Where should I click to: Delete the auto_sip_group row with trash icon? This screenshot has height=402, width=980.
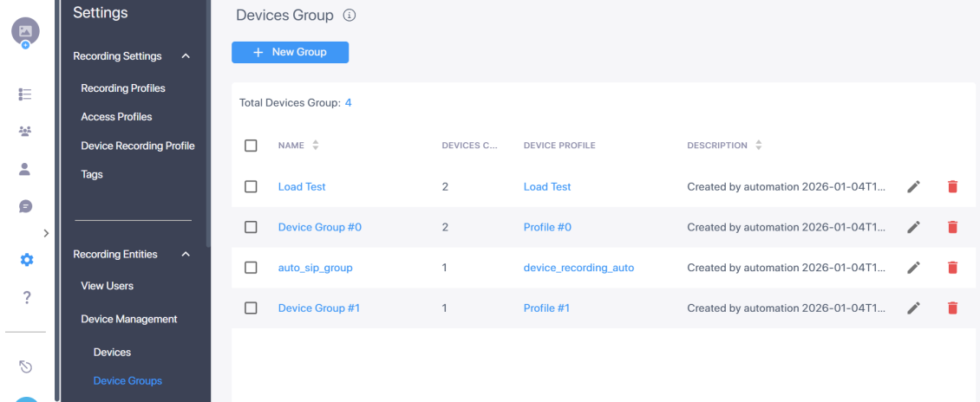point(952,268)
